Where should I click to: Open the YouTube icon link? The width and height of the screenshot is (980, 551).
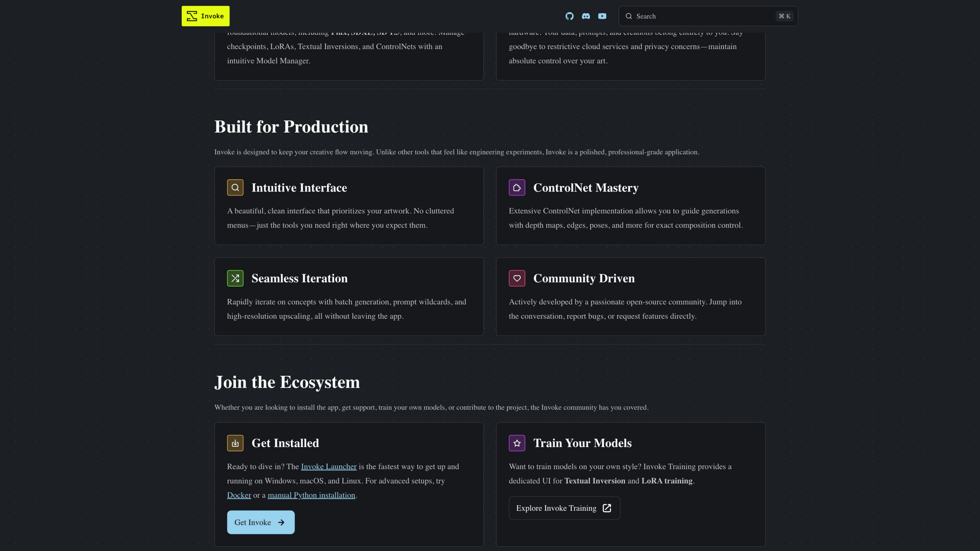602,16
